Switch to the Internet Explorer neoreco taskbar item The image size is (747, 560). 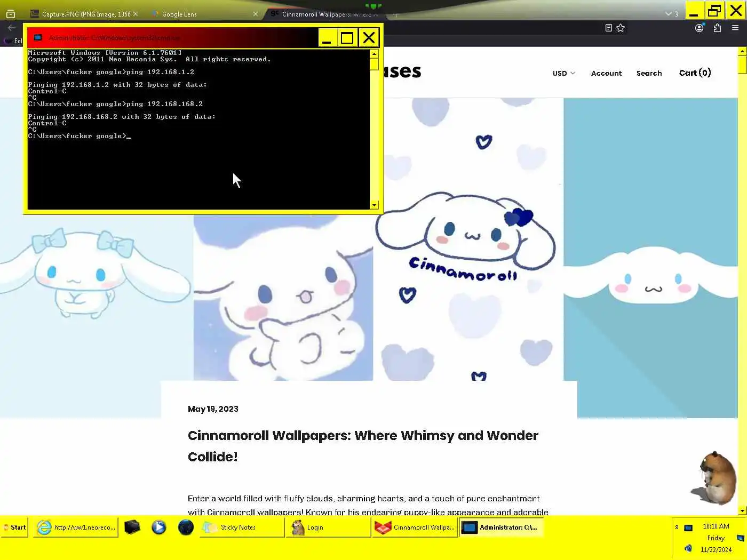point(76,527)
